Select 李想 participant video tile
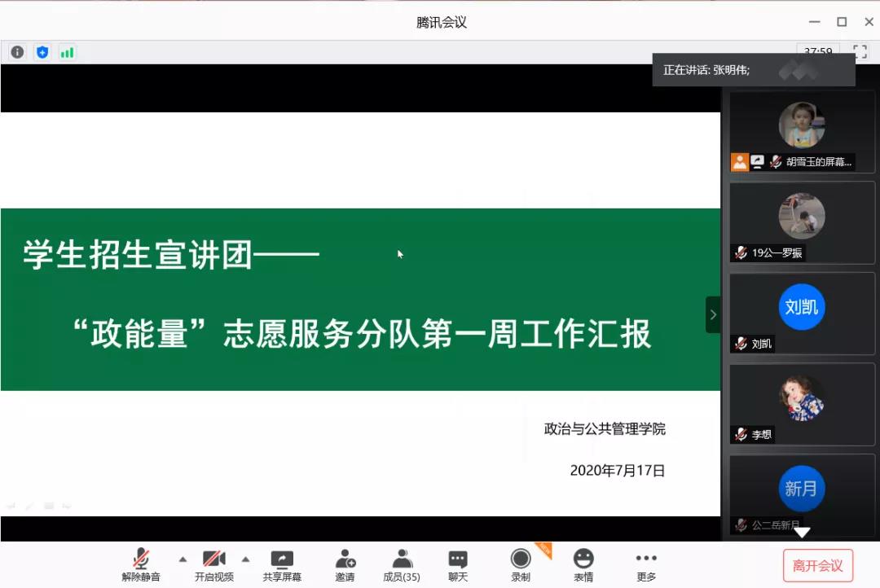880x588 pixels. [802, 404]
